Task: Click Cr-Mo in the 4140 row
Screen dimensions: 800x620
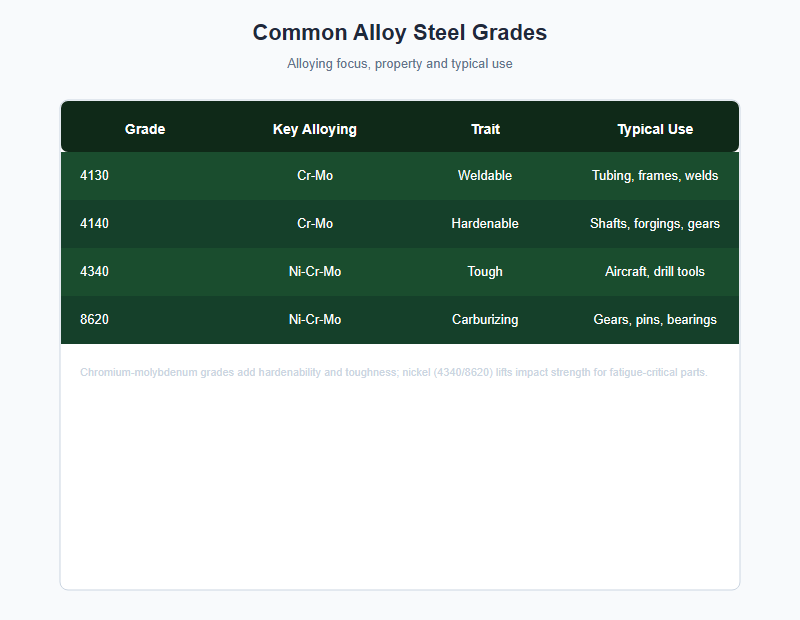Action: (x=315, y=224)
